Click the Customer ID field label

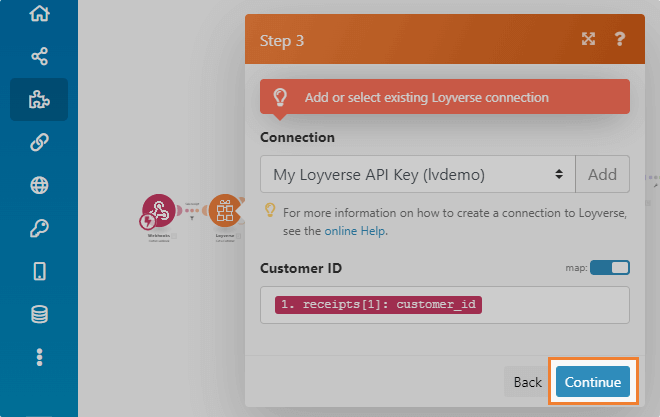pyautogui.click(x=301, y=268)
